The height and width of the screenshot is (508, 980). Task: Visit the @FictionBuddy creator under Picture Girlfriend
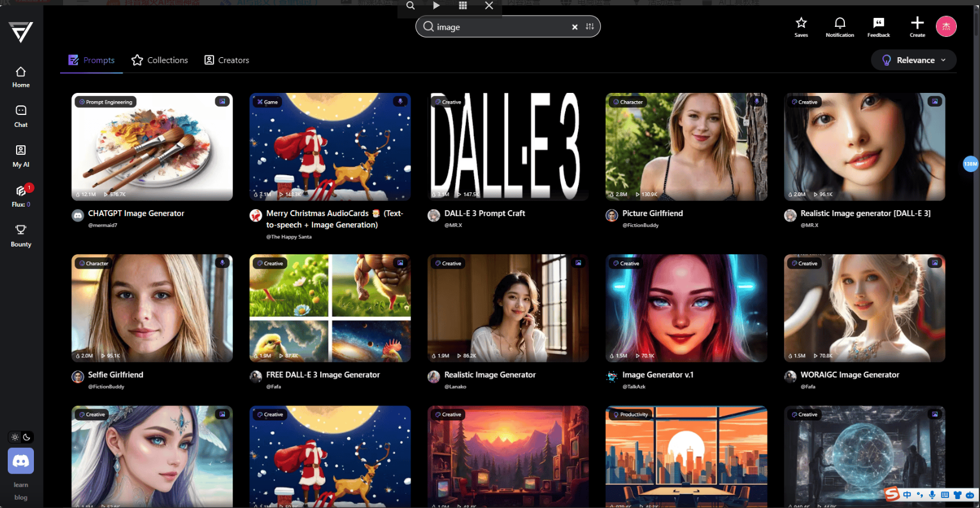coord(640,225)
